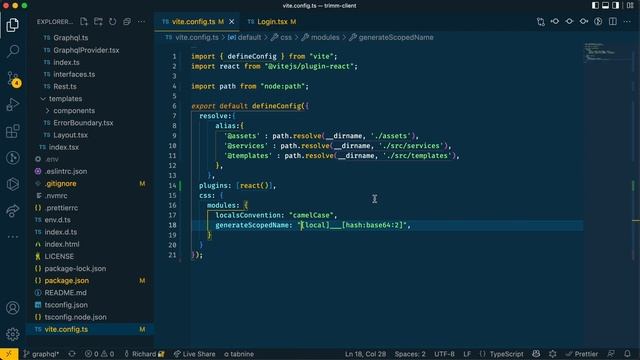Click the graphql branch in status bar
Viewport: 640px width, 360px height.
(41, 354)
